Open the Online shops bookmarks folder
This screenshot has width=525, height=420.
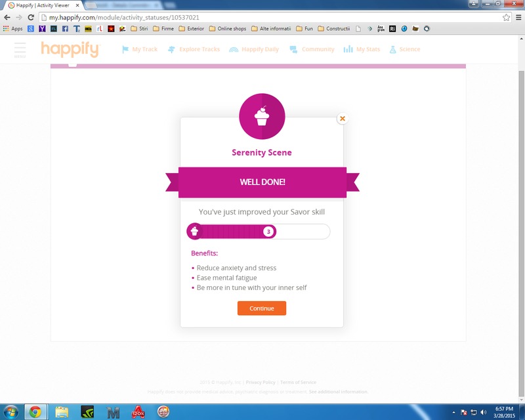click(x=228, y=29)
